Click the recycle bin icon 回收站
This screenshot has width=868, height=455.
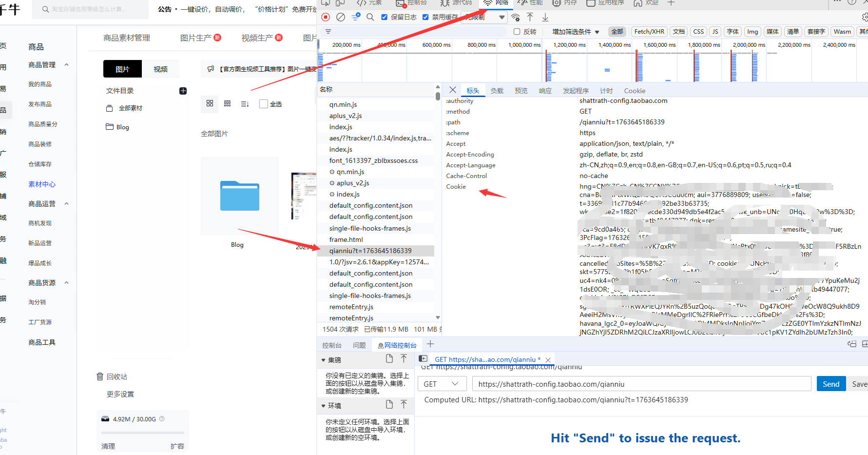tap(100, 376)
